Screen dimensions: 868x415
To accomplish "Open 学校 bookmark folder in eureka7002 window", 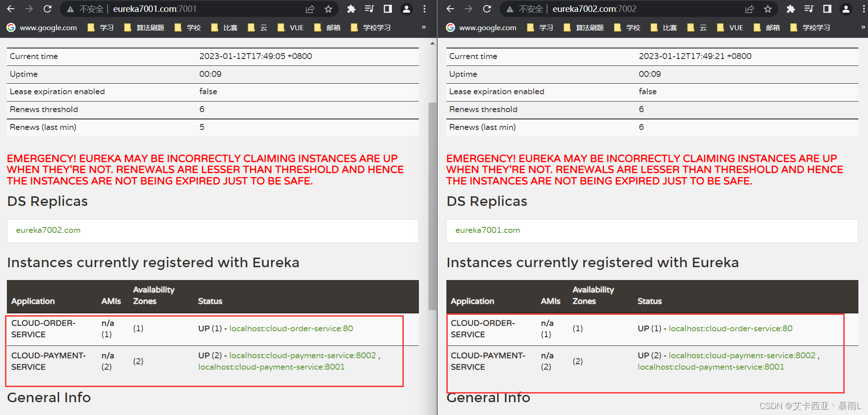I will (x=627, y=27).
